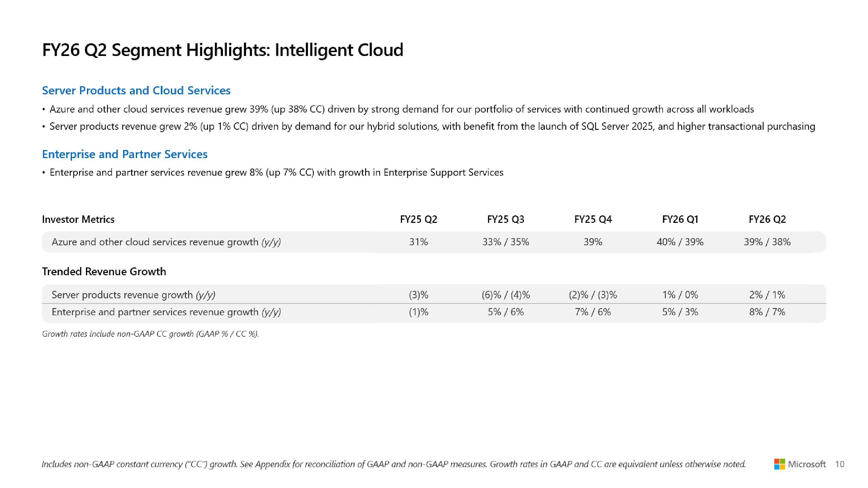Click the slide title "FY26 Q2 Segment Highlights"
Viewport: 868px width, 488px height.
pyautogui.click(x=222, y=50)
